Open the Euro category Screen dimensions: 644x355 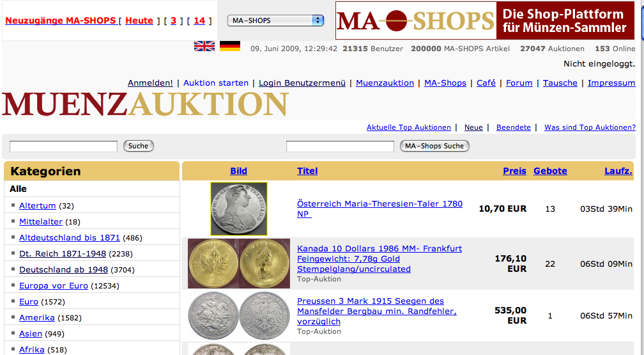click(29, 302)
